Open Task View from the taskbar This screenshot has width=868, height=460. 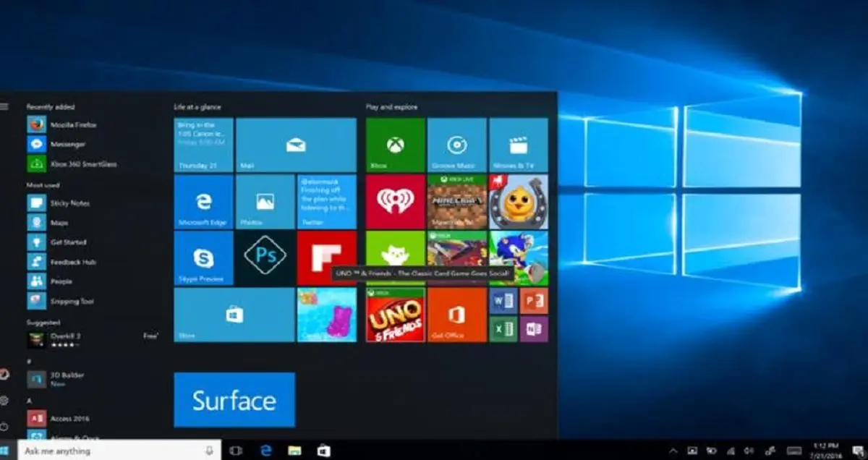pyautogui.click(x=235, y=451)
